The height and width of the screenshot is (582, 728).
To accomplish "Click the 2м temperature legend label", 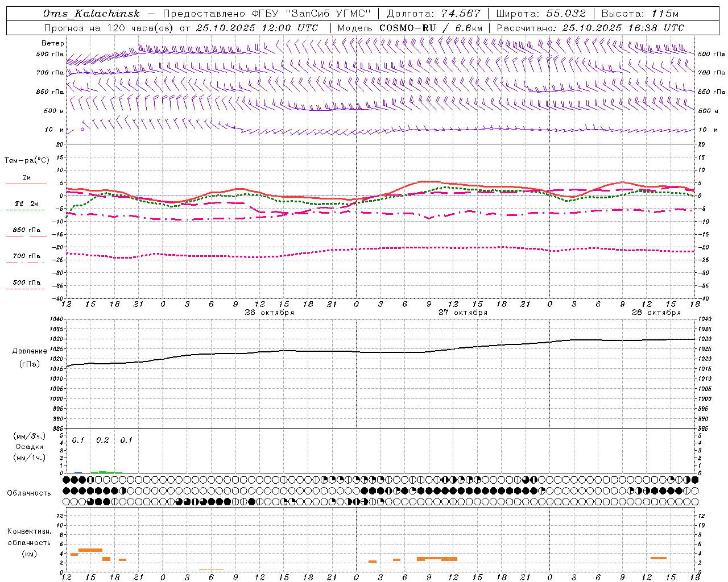I will (x=27, y=178).
